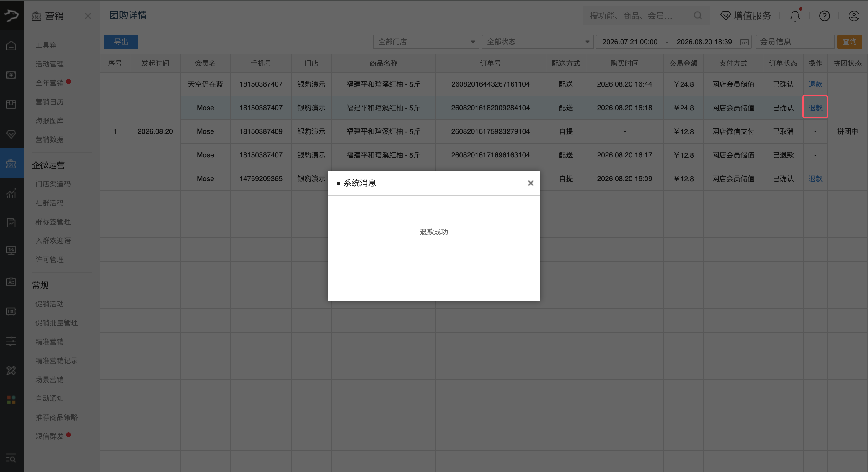
Task: Click 退款 for the 14759209365 order
Action: tap(815, 179)
